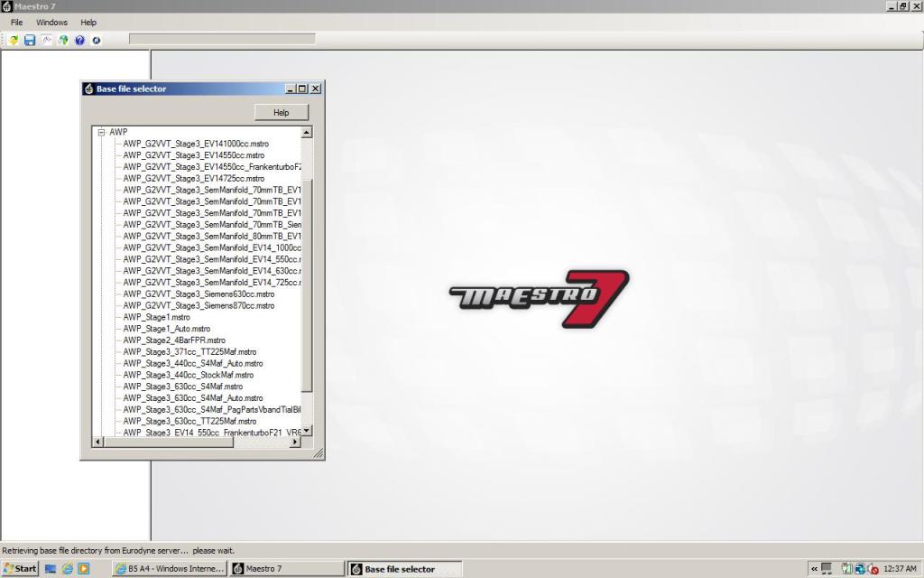The image size is (924, 578).
Task: Click the vertical scrollbar down arrow in file list
Action: (x=307, y=431)
